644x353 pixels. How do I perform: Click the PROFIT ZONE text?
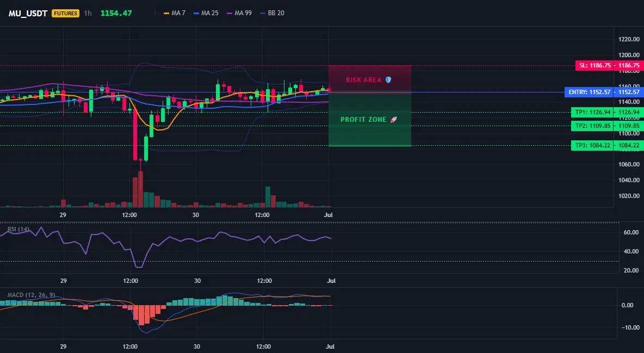(x=363, y=120)
